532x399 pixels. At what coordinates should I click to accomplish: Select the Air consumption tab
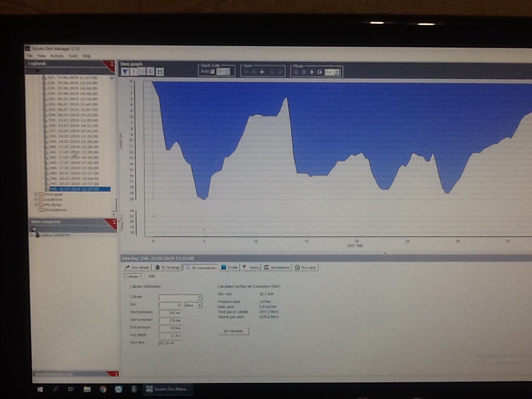pos(201,267)
